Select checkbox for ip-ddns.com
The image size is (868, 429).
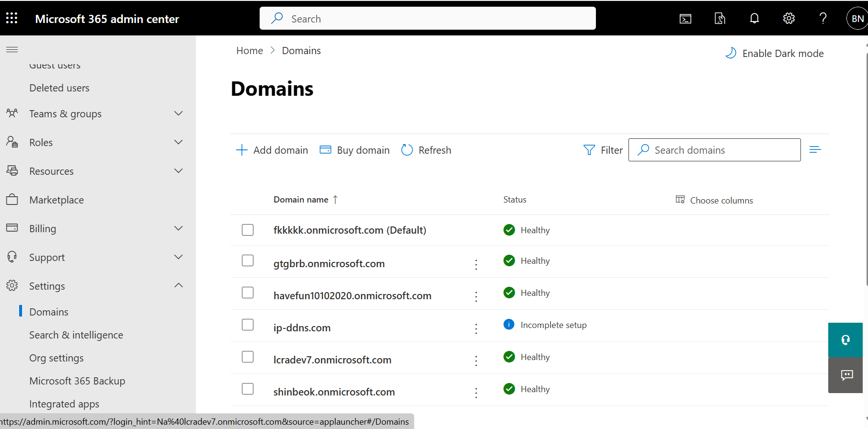coord(248,325)
